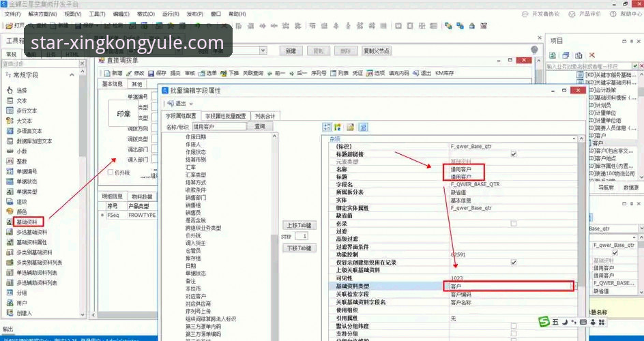Viewport: 644px width, 341px height.
Task: Select the 选择 pointer tool in toolbox
Action: coord(10,90)
